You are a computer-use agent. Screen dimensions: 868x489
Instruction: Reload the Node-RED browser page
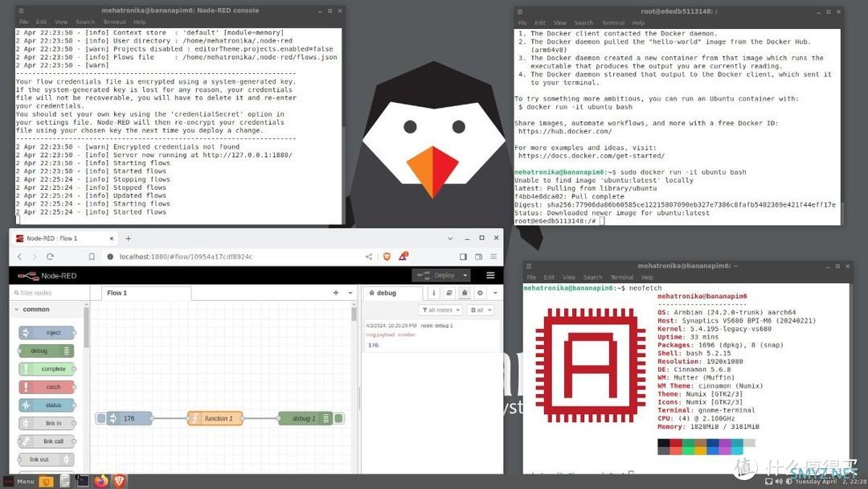(50, 257)
